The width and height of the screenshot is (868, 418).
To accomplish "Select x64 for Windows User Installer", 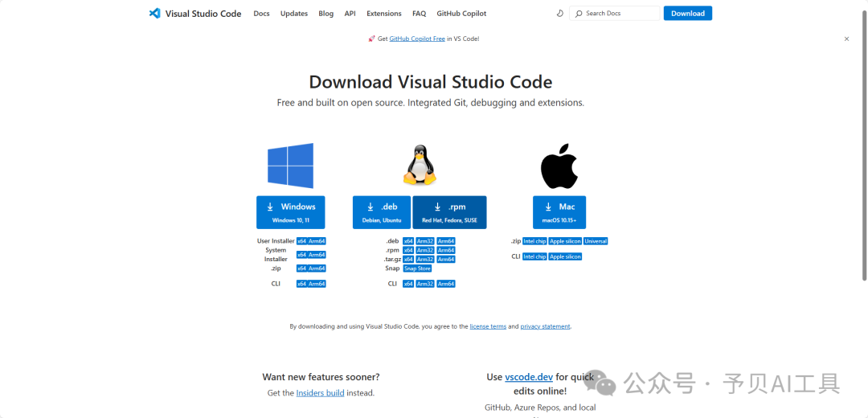I will [301, 241].
